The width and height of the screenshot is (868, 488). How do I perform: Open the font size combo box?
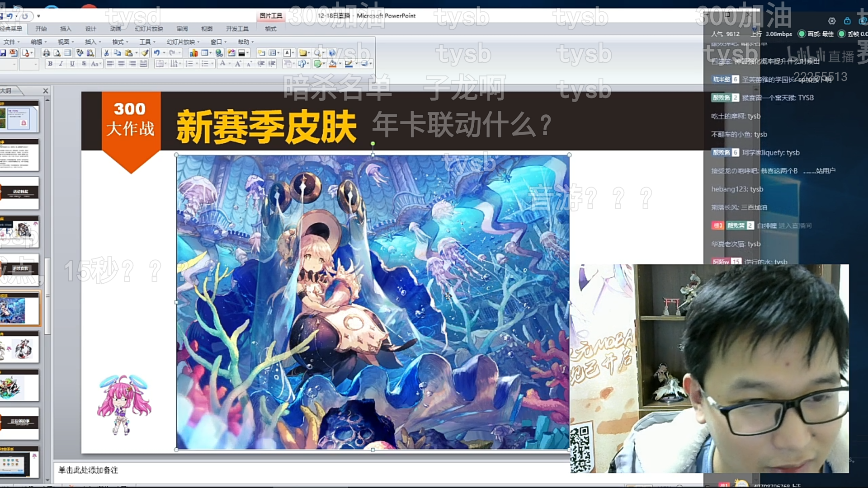(x=29, y=64)
